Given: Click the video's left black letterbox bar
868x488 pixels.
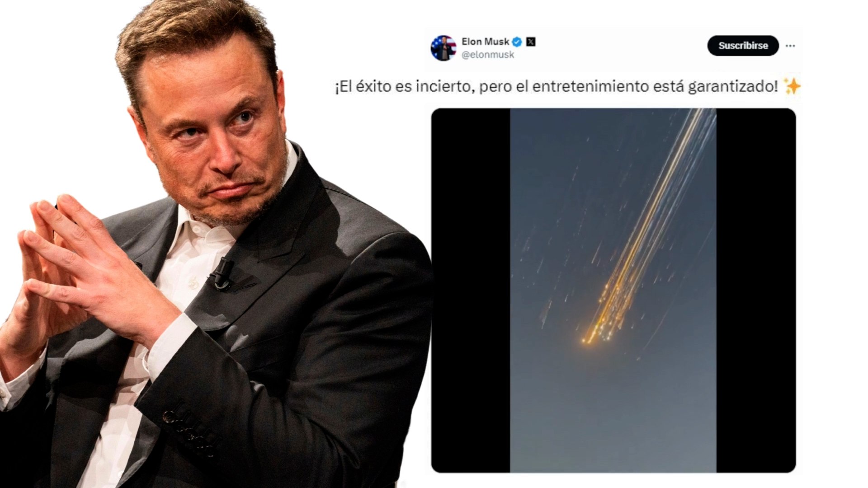Looking at the screenshot, I should click(x=471, y=291).
